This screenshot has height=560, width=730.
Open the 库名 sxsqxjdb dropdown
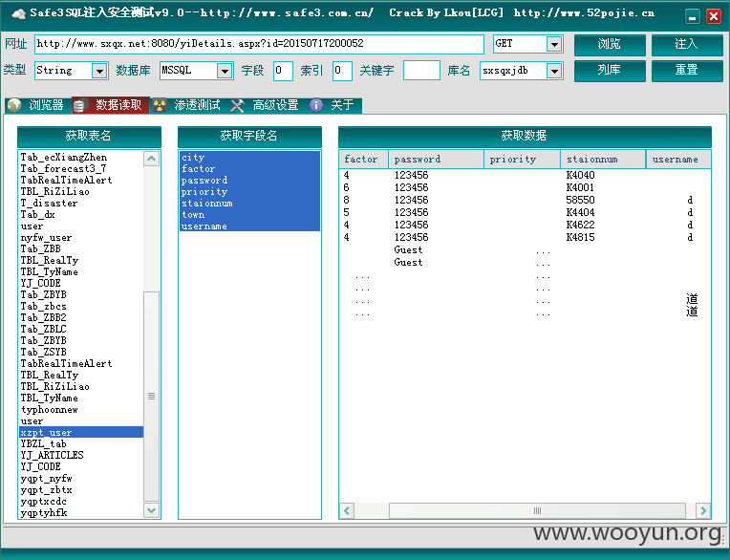coord(554,71)
